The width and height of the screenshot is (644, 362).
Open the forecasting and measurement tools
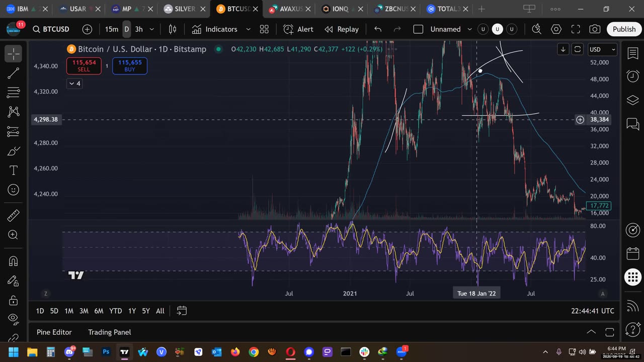[x=14, y=132]
